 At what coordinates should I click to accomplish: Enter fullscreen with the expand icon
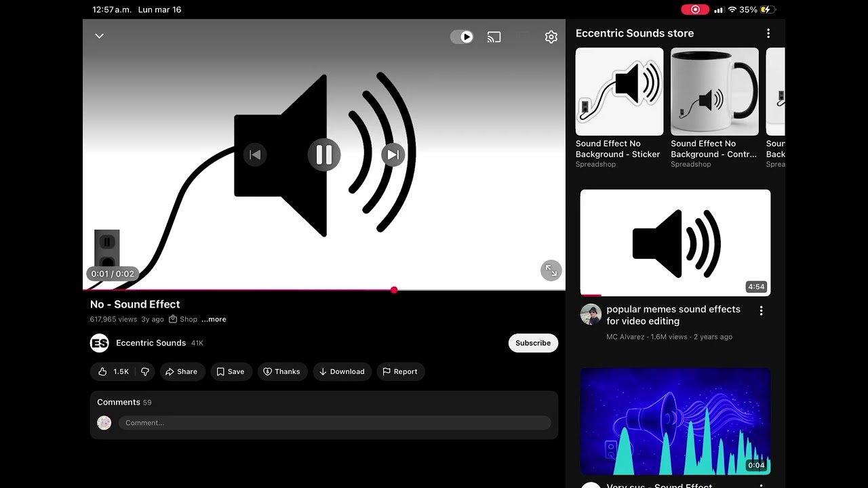[551, 271]
